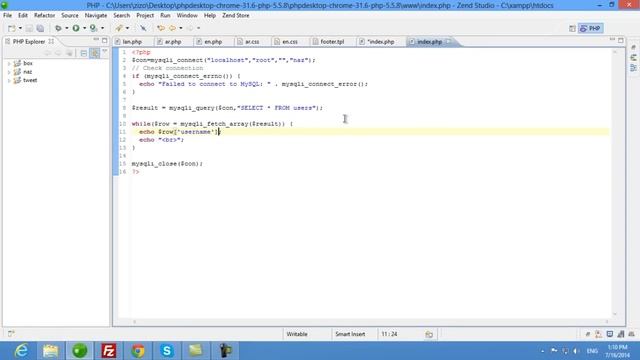Click the first icon in the right-hand view strip
The height and width of the screenshot is (360, 640).
(633, 48)
